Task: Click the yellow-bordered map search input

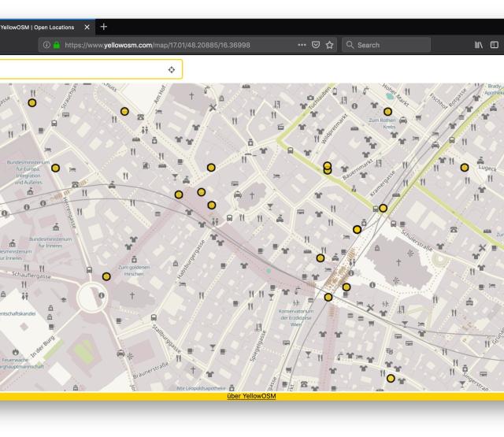Action: click(x=91, y=69)
